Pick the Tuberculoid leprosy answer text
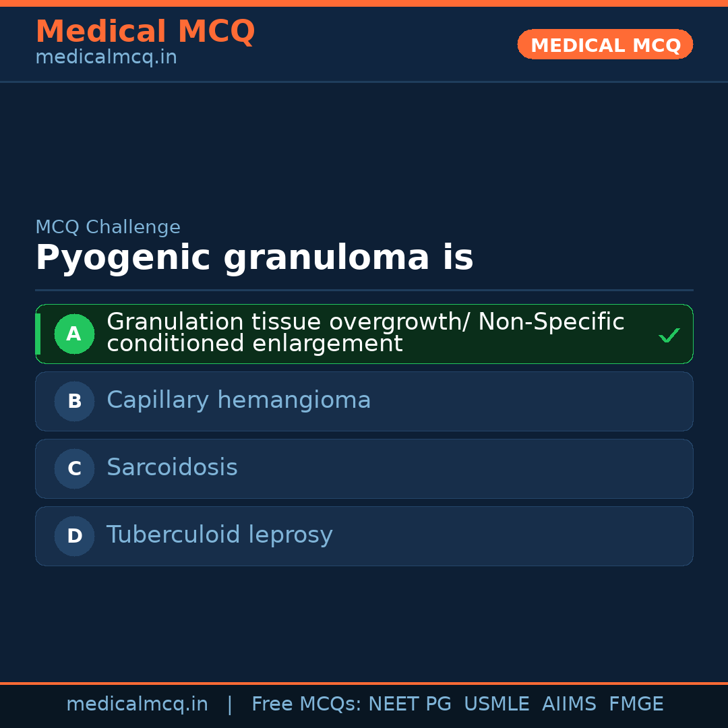Viewport: 728px width, 728px height. [219, 535]
